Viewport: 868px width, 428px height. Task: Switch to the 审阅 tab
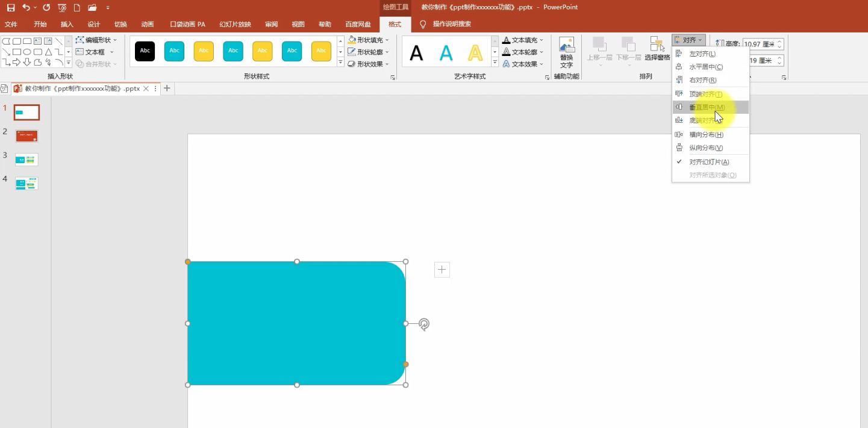point(271,24)
